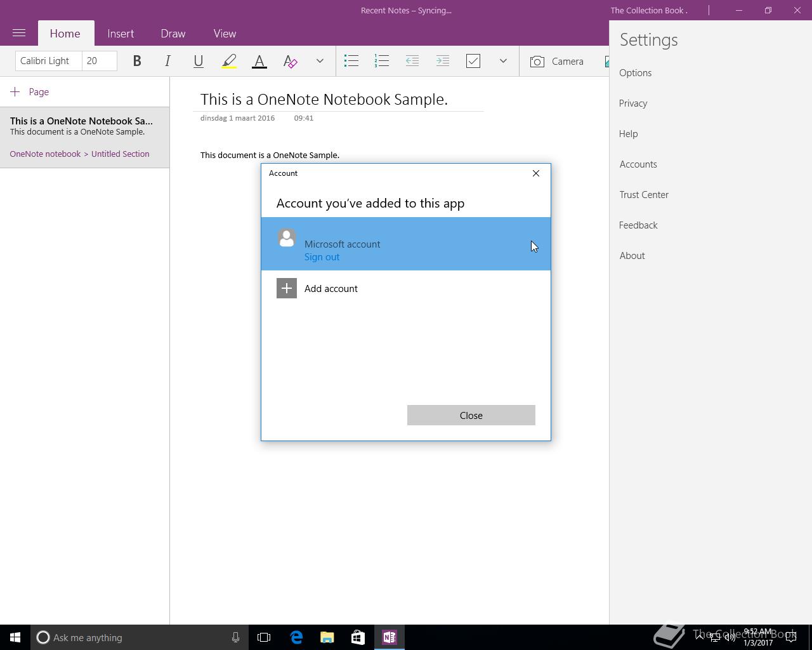812x650 pixels.
Task: Toggle italic formatting
Action: [x=167, y=61]
